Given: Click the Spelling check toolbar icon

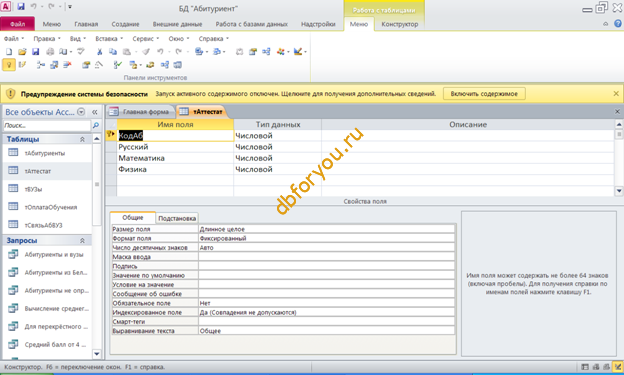Looking at the screenshot, I should tap(81, 52).
